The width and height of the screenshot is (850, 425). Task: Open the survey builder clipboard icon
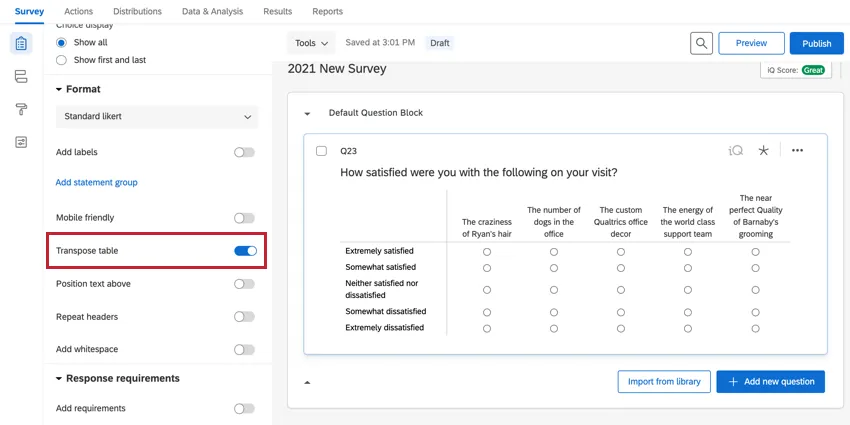pyautogui.click(x=21, y=44)
